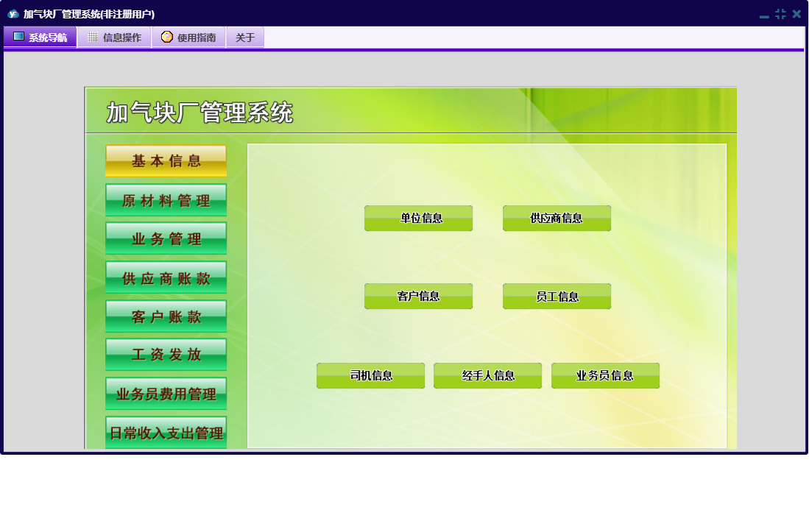Open the 信息操作 tab

click(115, 37)
